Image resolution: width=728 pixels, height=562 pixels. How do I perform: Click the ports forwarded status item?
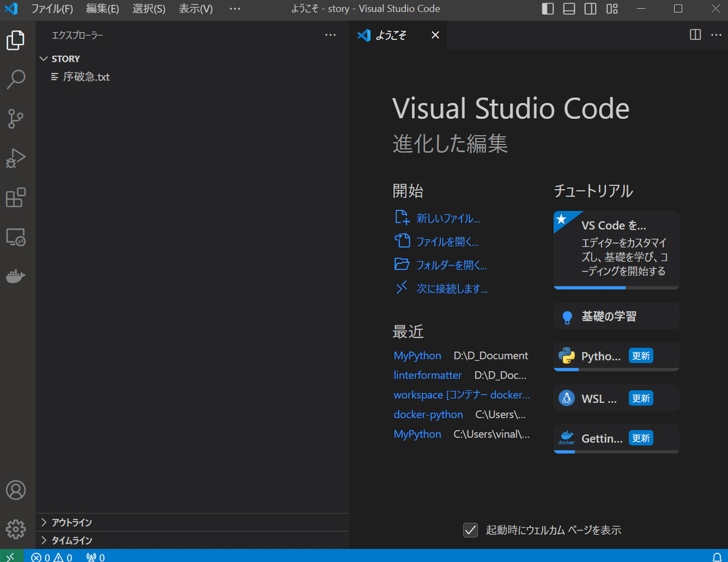click(x=96, y=557)
